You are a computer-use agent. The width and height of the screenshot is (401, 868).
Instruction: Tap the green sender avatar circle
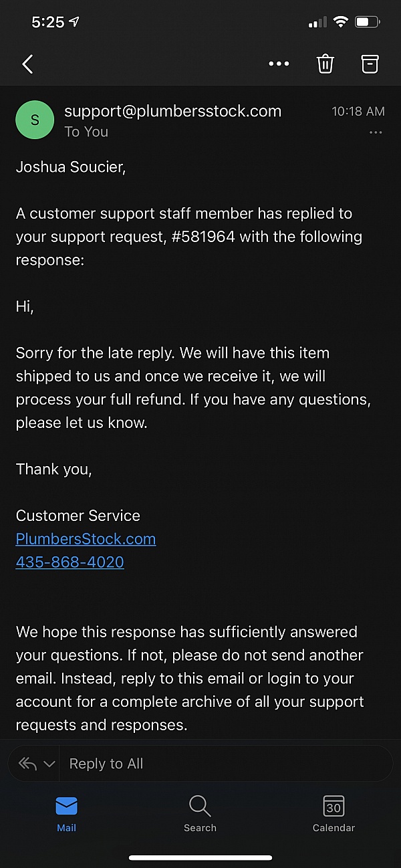35,120
